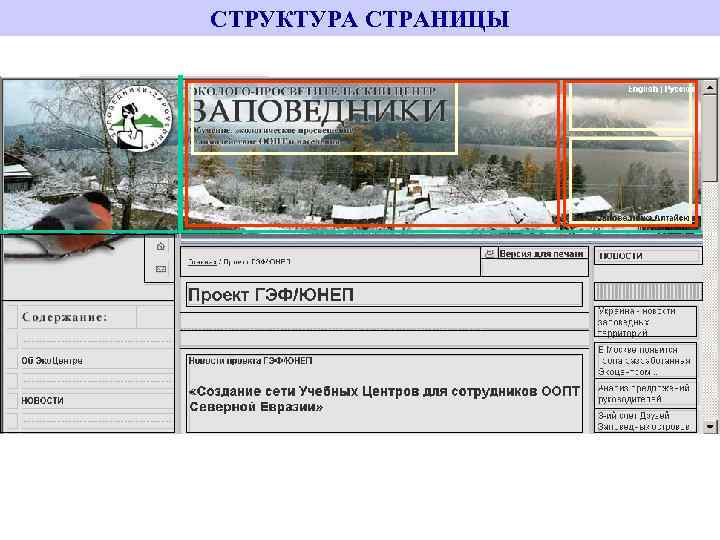Open the Версия для печати link

coord(541,253)
